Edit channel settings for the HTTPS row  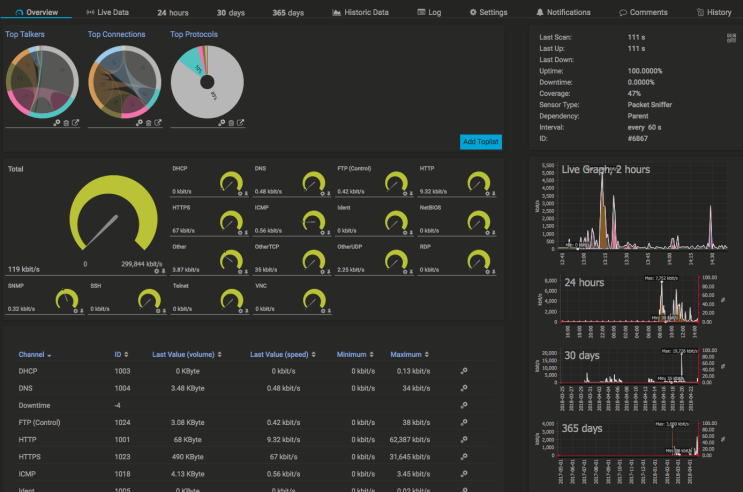(464, 456)
